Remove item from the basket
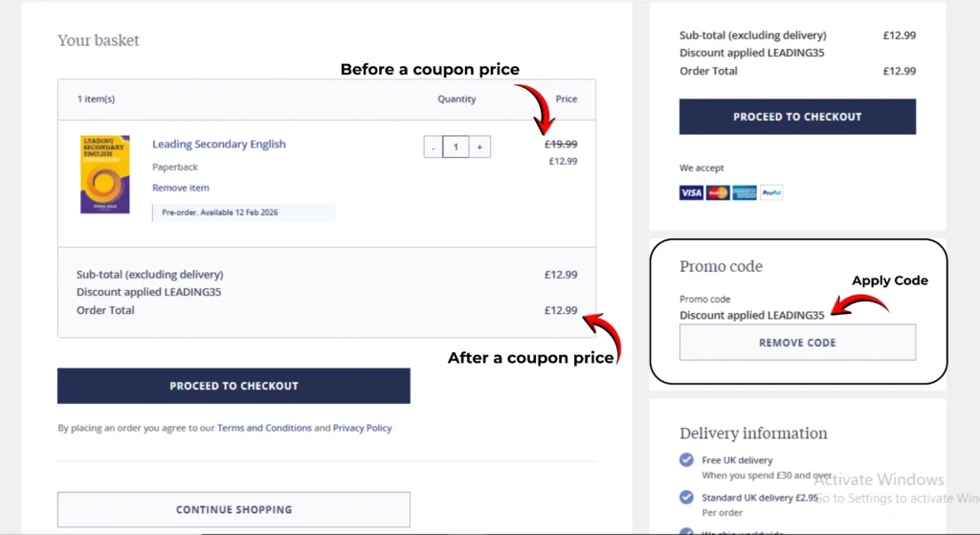980x535 pixels. tap(180, 188)
